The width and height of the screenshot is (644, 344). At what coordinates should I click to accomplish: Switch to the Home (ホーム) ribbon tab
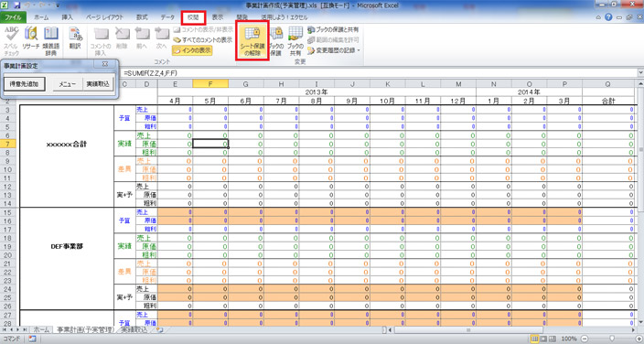(41, 17)
